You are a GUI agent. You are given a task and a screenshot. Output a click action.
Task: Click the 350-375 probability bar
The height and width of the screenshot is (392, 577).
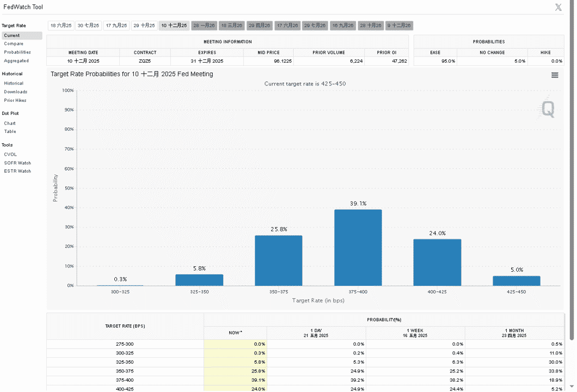coord(279,261)
